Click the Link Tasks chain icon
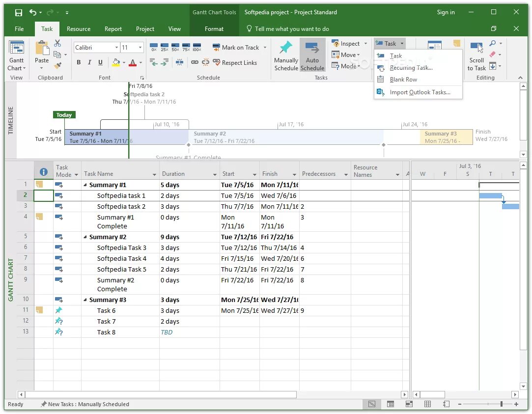This screenshot has width=532, height=414. click(x=195, y=62)
